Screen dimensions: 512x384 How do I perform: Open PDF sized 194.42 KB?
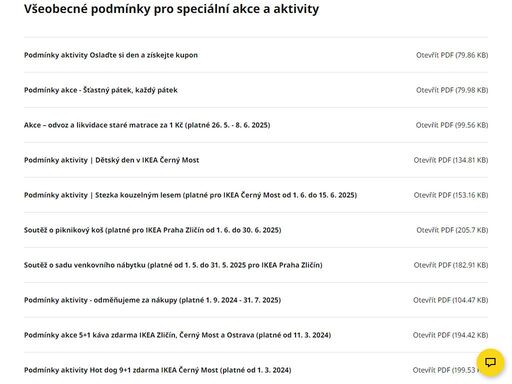(x=450, y=335)
